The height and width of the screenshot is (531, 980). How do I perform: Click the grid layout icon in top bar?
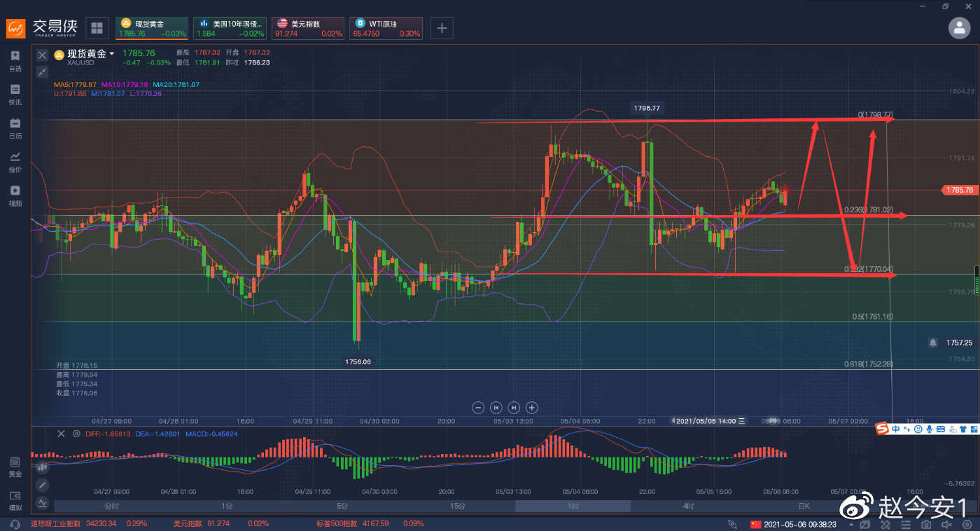pos(97,28)
